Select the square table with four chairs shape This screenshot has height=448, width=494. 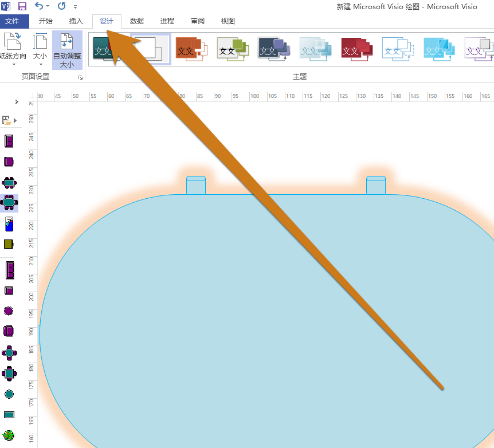[9, 374]
